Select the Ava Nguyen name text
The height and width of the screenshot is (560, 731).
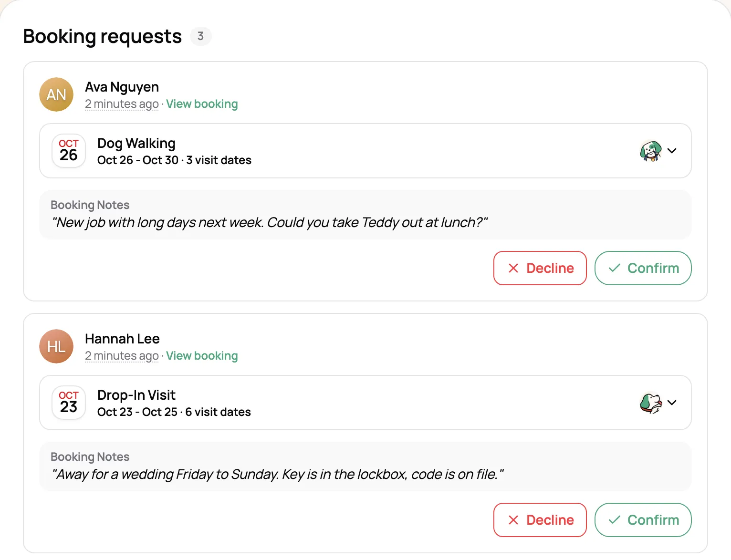[122, 87]
